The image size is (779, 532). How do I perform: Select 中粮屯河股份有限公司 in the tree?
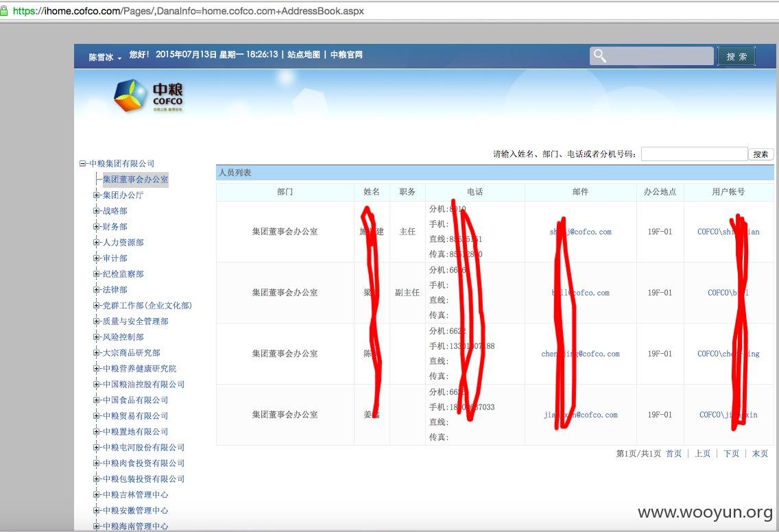(143, 448)
